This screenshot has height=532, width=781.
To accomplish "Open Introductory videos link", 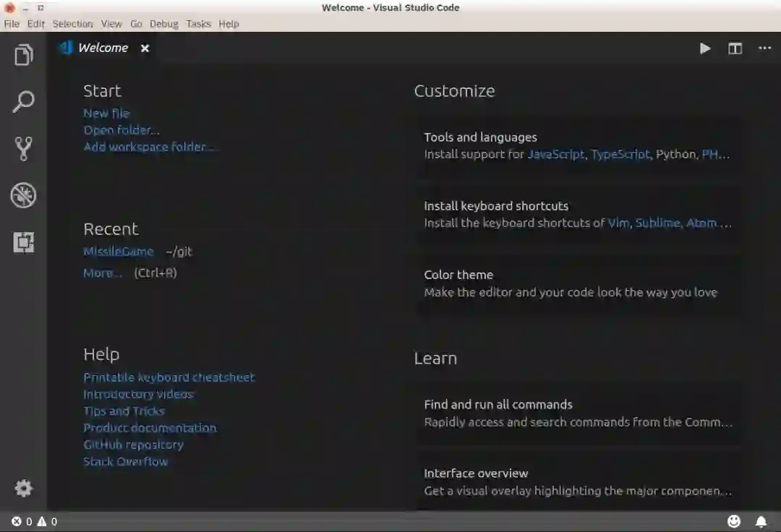I will point(138,394).
